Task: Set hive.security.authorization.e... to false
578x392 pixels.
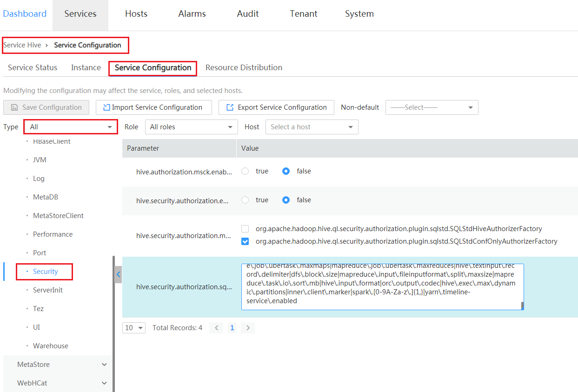Action: (286, 200)
